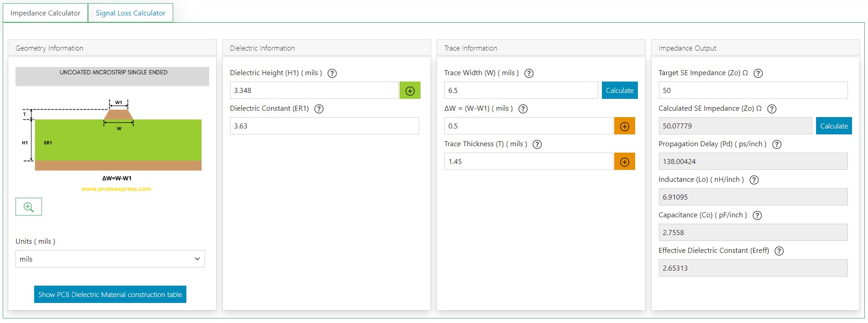Open help icon for Trace Width (W)

[529, 73]
